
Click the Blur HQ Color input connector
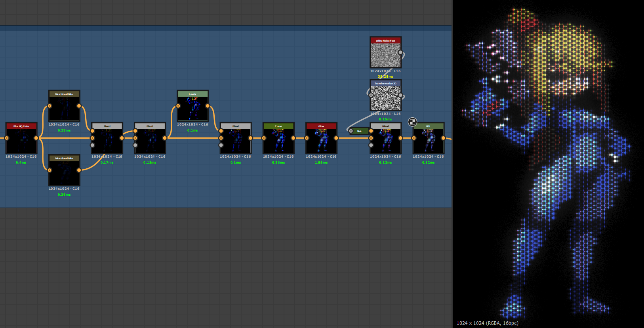pyautogui.click(x=7, y=138)
